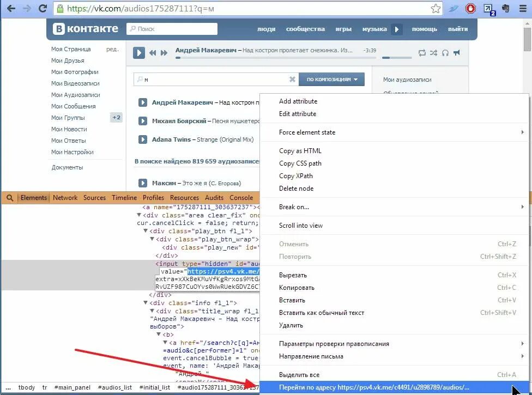This screenshot has width=532, height=395.
Task: Clear audio search with X icon
Action: (292, 80)
